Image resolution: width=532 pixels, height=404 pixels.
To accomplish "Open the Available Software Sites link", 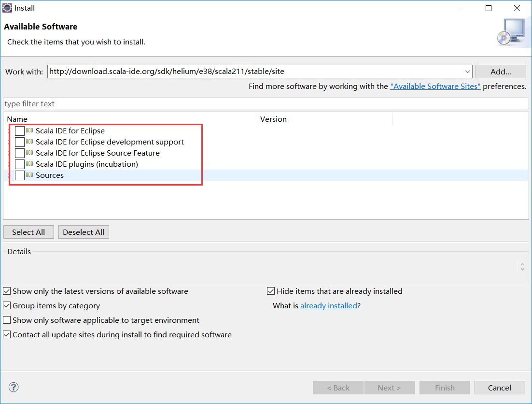I will (435, 86).
